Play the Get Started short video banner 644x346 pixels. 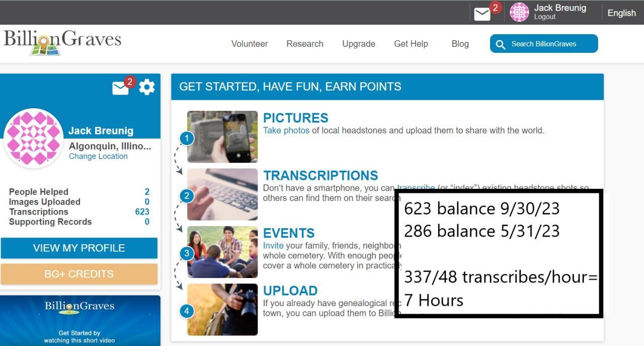[80, 320]
